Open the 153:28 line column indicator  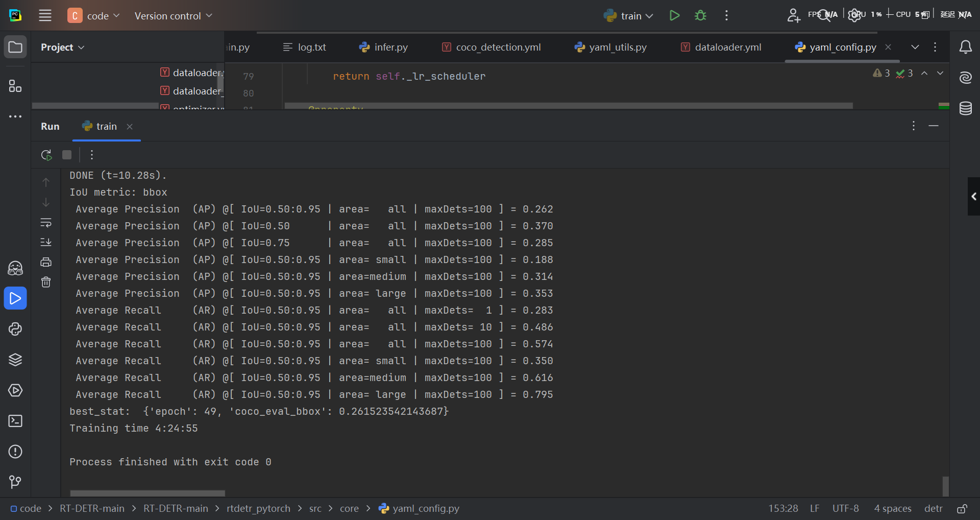point(783,508)
